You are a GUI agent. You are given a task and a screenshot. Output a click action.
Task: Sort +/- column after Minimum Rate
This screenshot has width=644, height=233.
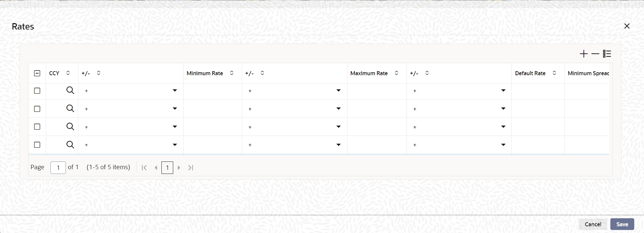click(262, 73)
